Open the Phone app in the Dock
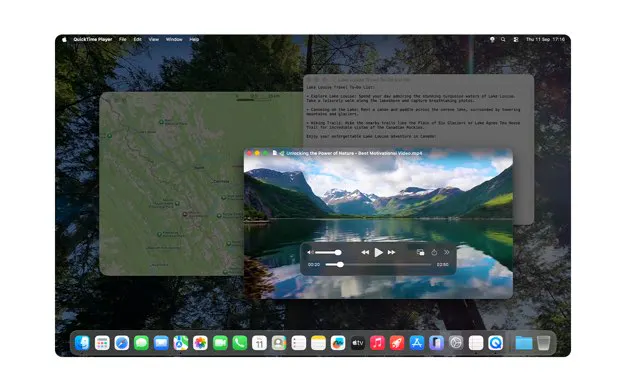Screen dimensions: 626x391 pos(240,343)
